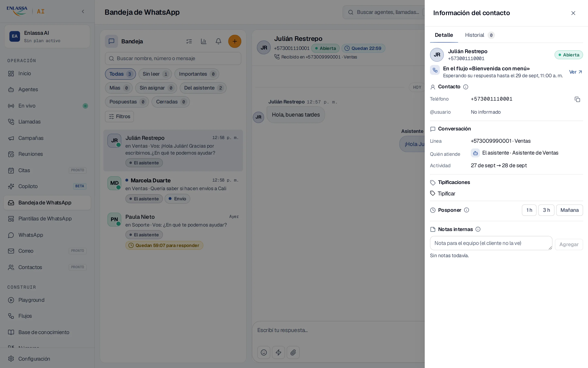Screen dimensions: 588x368
Task: Focus the internal note text field
Action: (x=491, y=243)
